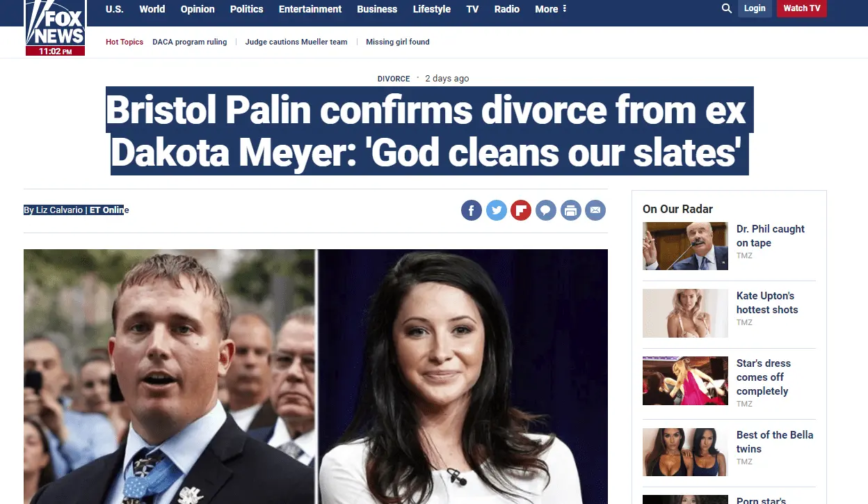This screenshot has width=868, height=504.
Task: Expand the More menu
Action: [551, 9]
